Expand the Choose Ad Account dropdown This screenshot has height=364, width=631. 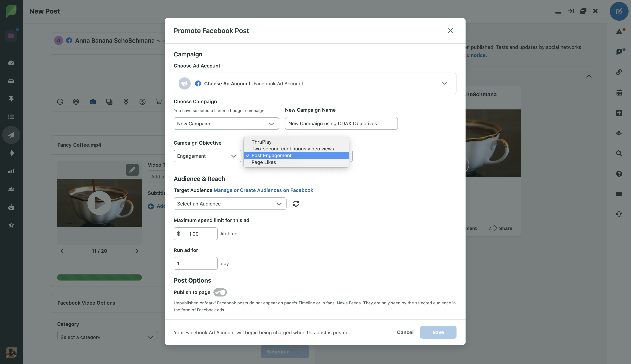click(x=315, y=83)
